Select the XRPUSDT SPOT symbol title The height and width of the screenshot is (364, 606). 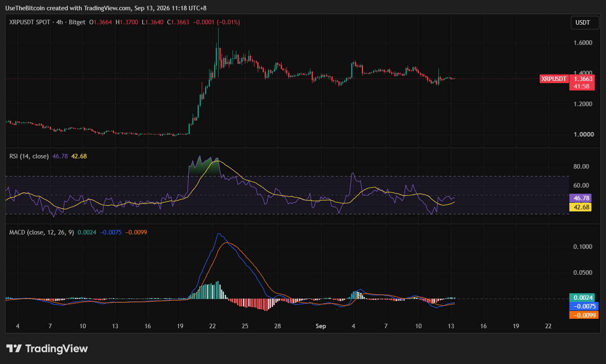point(30,22)
